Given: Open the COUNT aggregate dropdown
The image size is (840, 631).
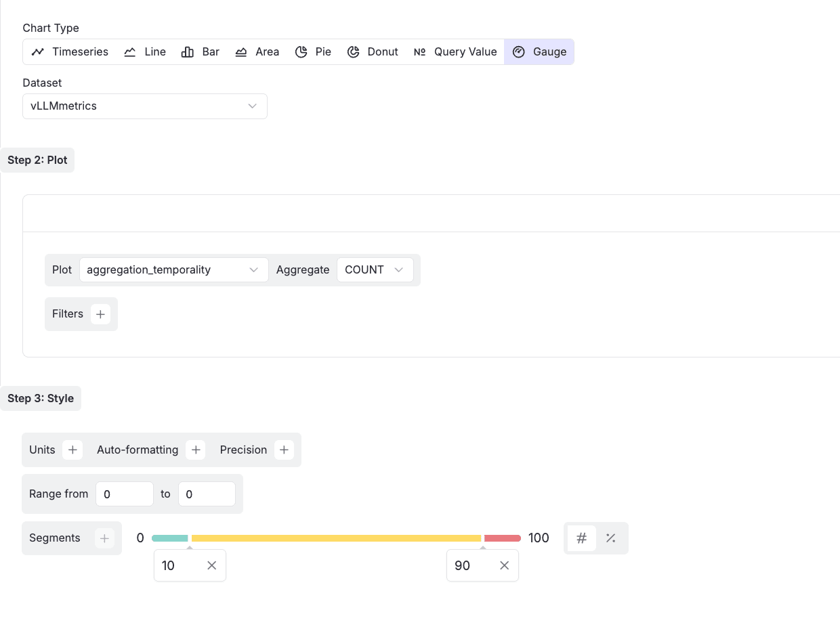Looking at the screenshot, I should (375, 270).
